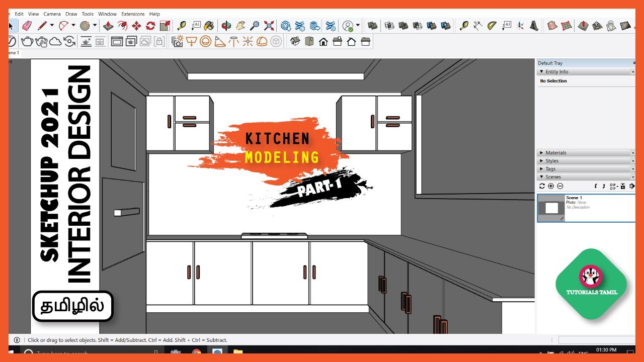Image resolution: width=644 pixels, height=362 pixels.
Task: Remove scene with the minus icon
Action: pos(560,186)
